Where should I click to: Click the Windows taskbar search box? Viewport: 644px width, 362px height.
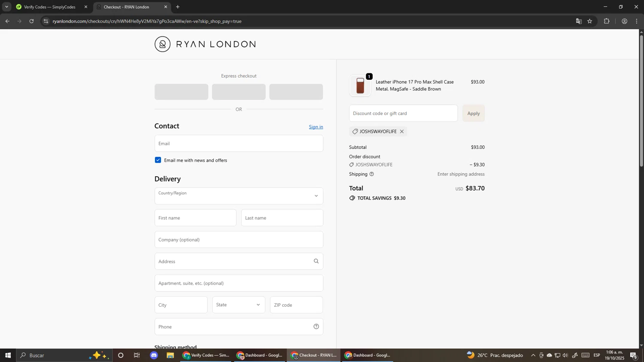click(x=64, y=355)
